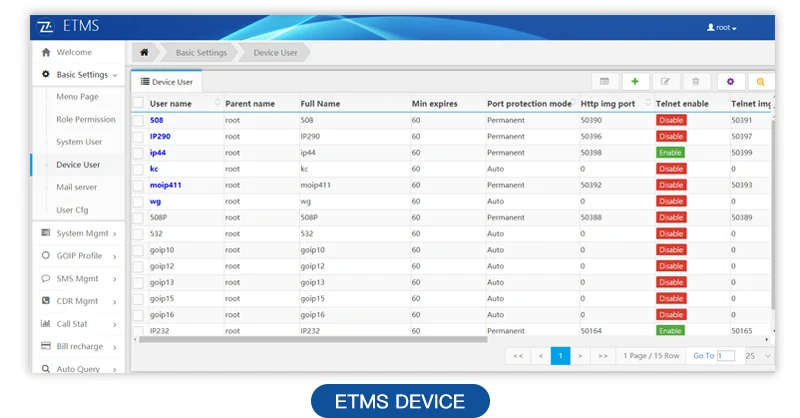Click the trash delete toolbar icon
The image size is (800, 418).
[697, 81]
